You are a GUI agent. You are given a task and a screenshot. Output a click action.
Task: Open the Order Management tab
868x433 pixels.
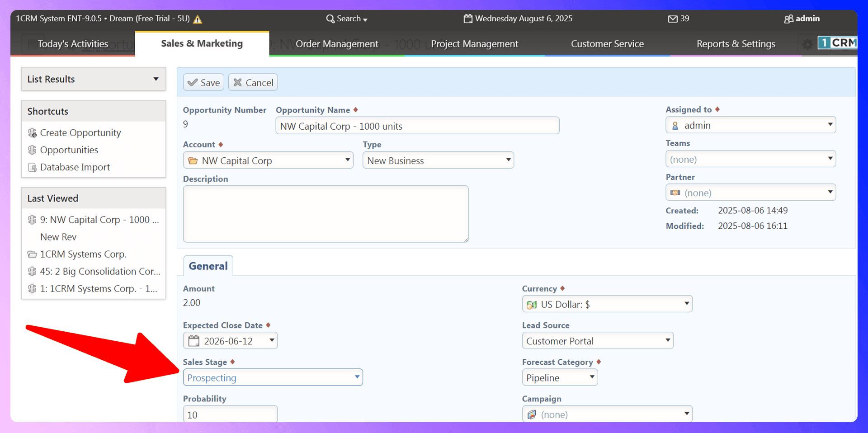(337, 44)
